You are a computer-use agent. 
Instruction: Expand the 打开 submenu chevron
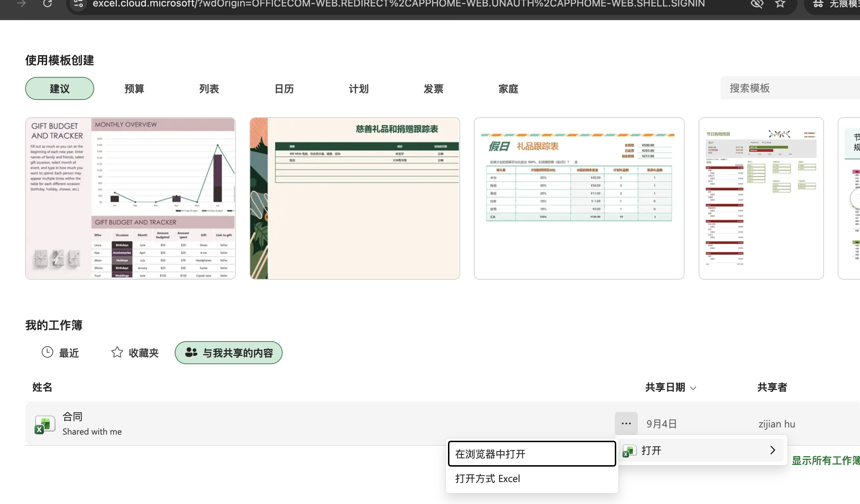point(773,450)
